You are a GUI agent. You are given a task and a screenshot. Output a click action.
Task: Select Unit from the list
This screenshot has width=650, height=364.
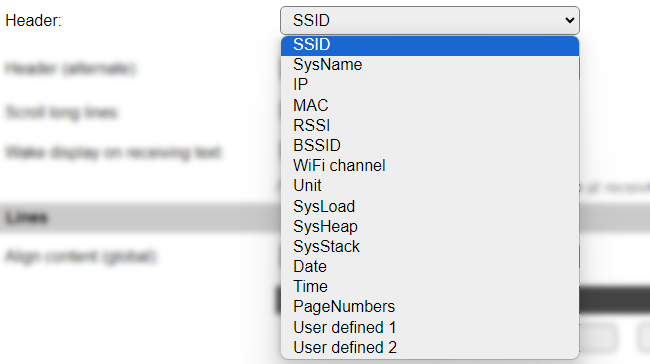tap(430, 185)
